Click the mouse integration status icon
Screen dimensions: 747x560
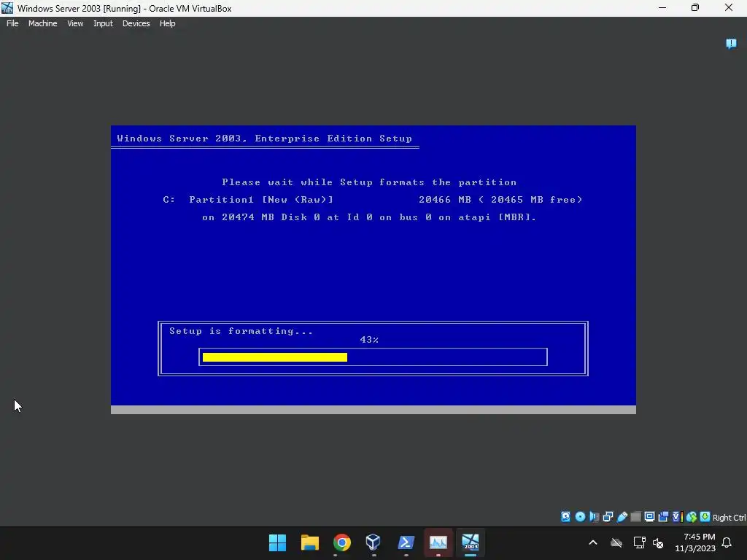(x=692, y=517)
